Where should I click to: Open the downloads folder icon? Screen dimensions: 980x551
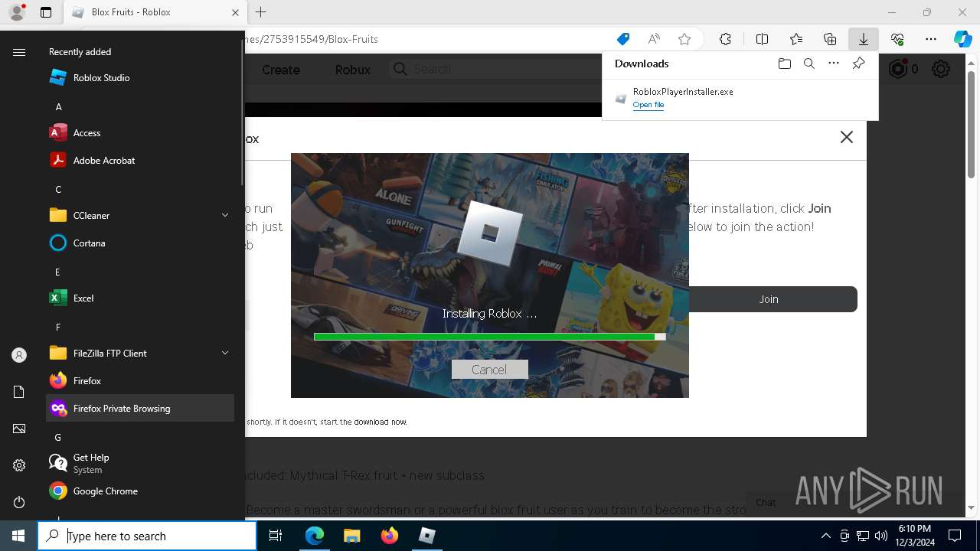click(x=784, y=64)
